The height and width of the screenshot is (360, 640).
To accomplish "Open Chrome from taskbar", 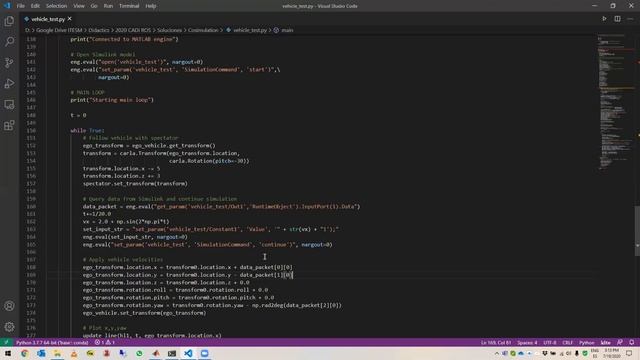I will pos(24,353).
